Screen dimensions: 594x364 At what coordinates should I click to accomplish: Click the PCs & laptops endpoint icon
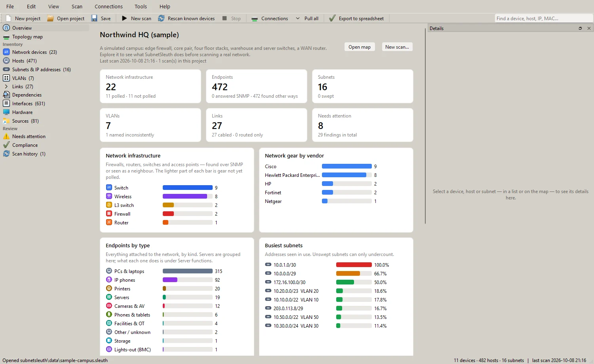pyautogui.click(x=109, y=271)
